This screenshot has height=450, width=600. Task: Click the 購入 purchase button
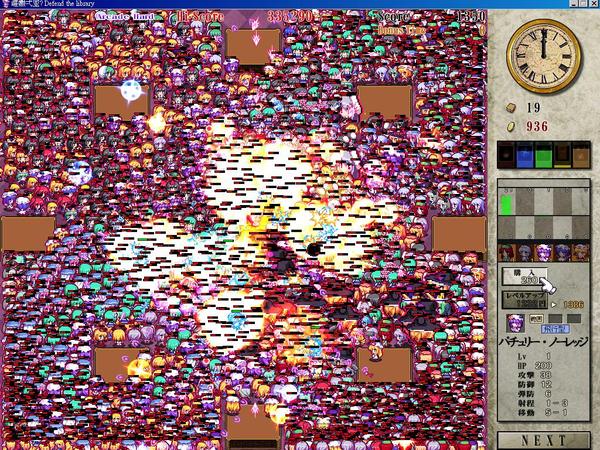(524, 276)
